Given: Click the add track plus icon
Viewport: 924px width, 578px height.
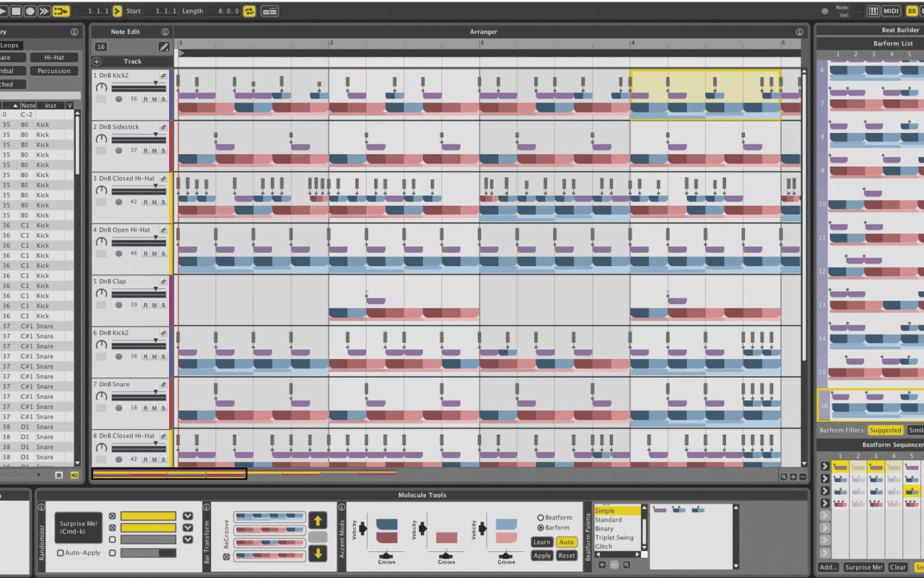Looking at the screenshot, I should point(97,62).
